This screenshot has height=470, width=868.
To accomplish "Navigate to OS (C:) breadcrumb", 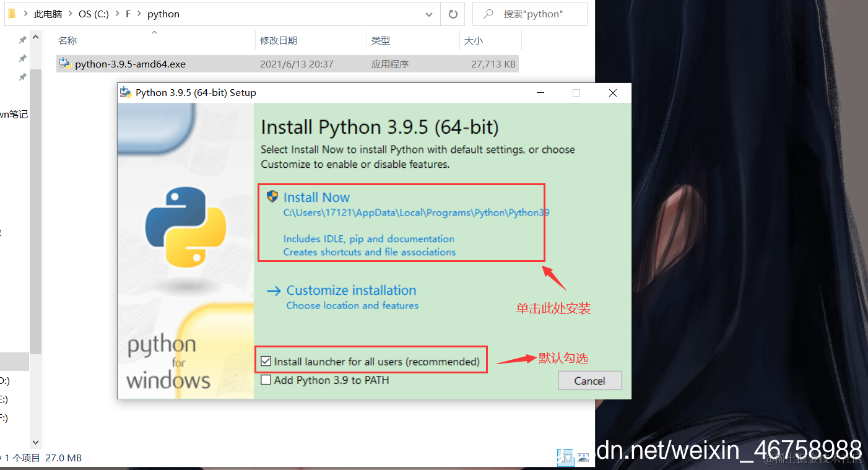I will coord(93,14).
